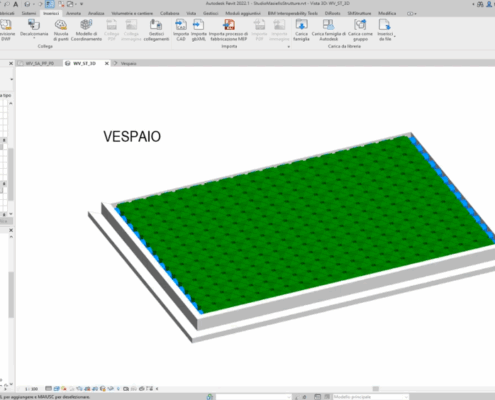Image resolution: width=495 pixels, height=400 pixels.
Task: Open Carica famiglia di Autodesk
Action: point(329,30)
